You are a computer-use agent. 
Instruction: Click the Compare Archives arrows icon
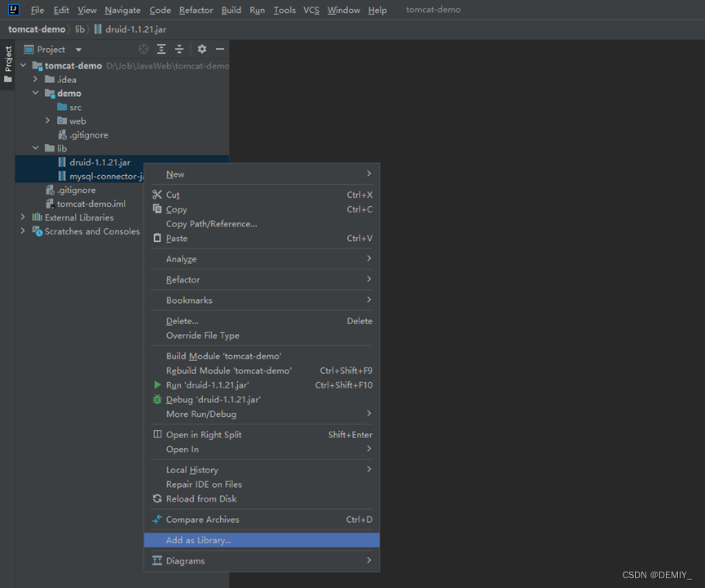(157, 520)
